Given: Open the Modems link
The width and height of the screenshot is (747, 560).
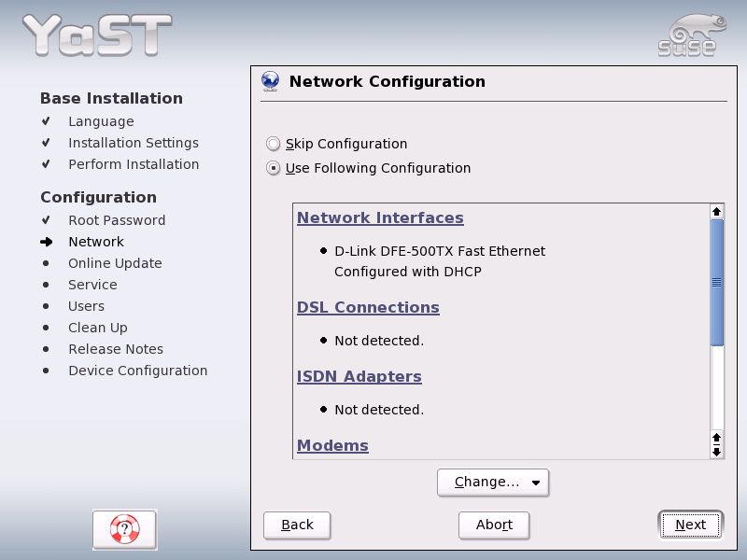Looking at the screenshot, I should (x=332, y=445).
